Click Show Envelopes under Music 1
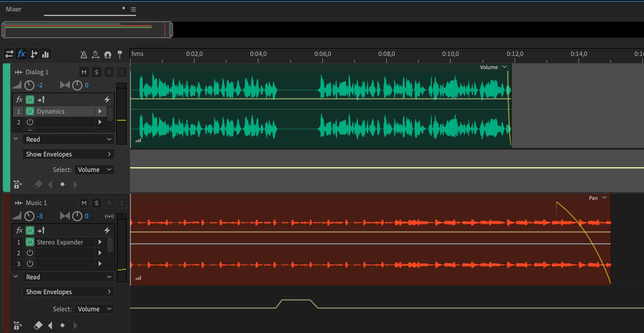 (68, 292)
